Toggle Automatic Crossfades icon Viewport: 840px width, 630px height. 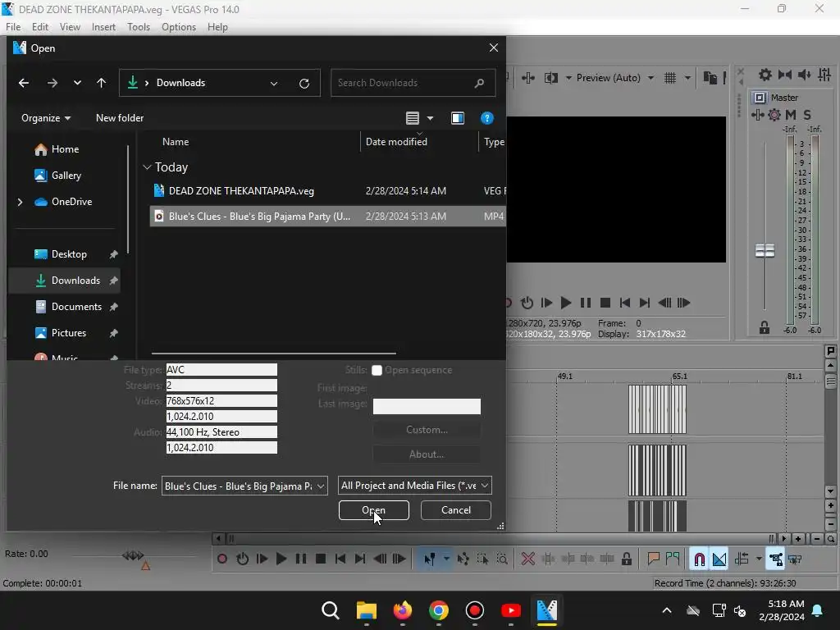pyautogui.click(x=719, y=559)
